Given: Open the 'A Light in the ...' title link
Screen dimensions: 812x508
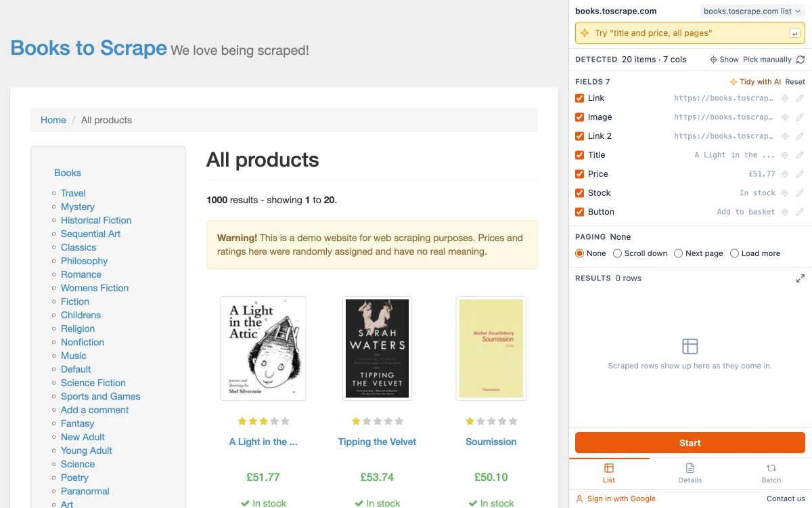Looking at the screenshot, I should click(263, 442).
